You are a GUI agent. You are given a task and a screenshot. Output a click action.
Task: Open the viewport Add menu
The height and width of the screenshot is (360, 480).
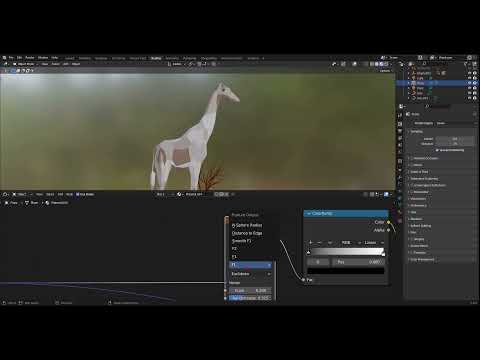tap(66, 64)
